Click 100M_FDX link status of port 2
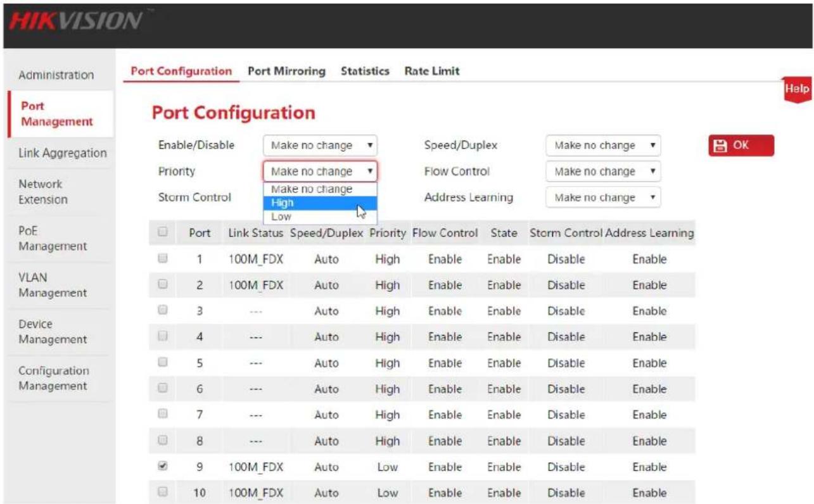Viewport: 814px width, 504px height. pyautogui.click(x=256, y=285)
